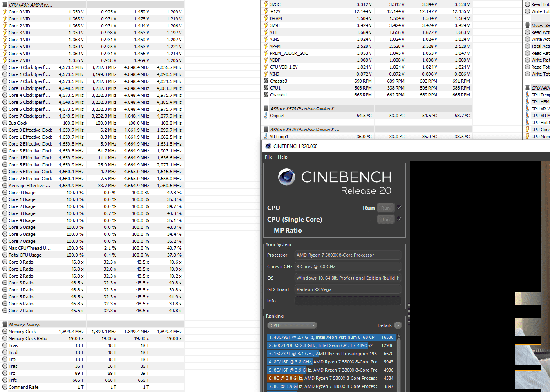The image size is (550, 392).
Task: Click the Memory Clock sensor icon
Action: [5, 332]
